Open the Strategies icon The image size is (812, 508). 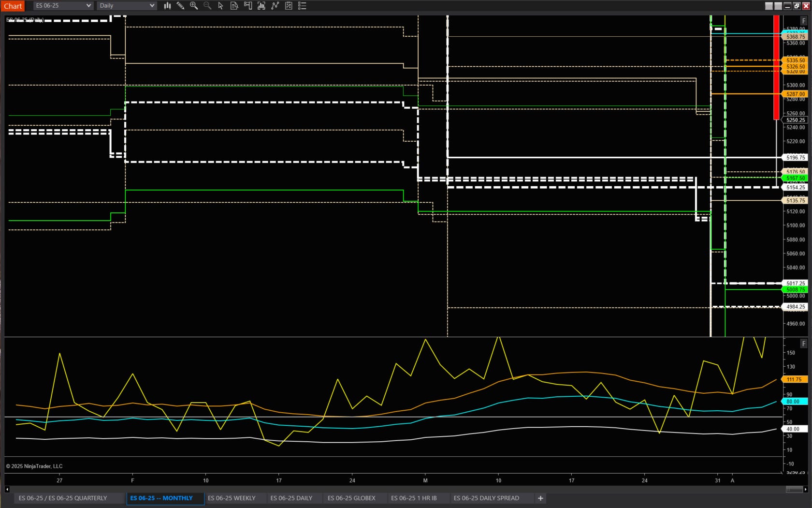tap(289, 6)
